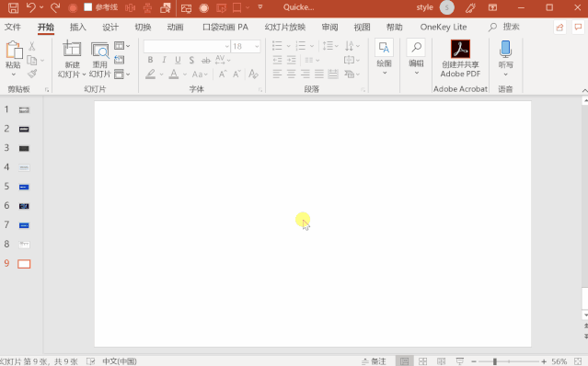Open the undo history dropdown arrow
Screen dimensions: 588x366
point(41,7)
